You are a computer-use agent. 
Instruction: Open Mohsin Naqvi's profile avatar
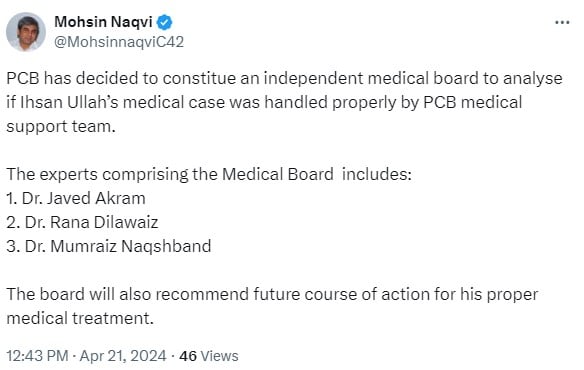coord(26,32)
